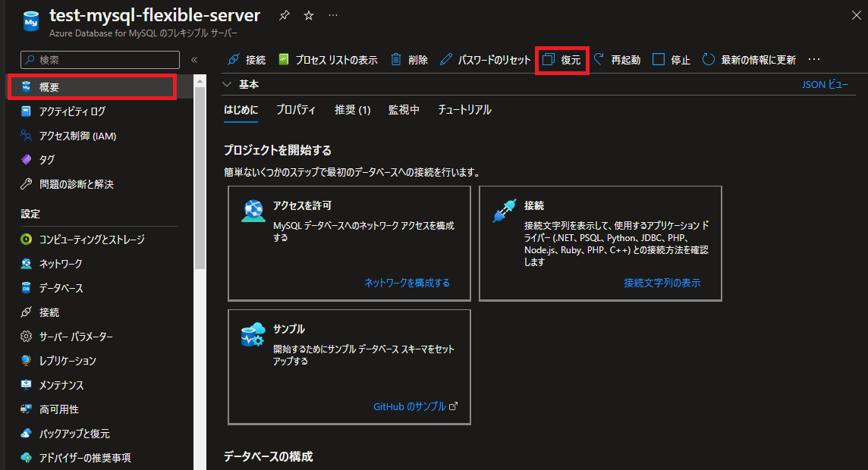Click the sidebar vertical scrollbar
868x470 pixels.
(x=200, y=178)
